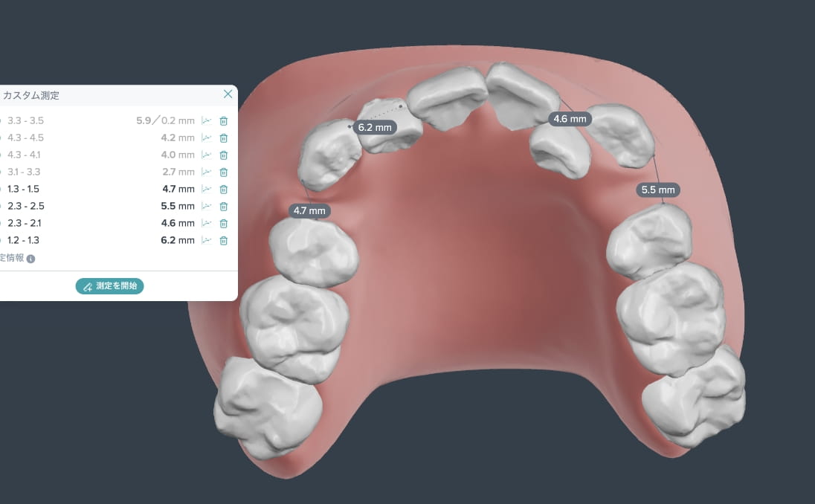Click the 4.6 mm label on teeth
This screenshot has width=815, height=504.
(x=570, y=119)
